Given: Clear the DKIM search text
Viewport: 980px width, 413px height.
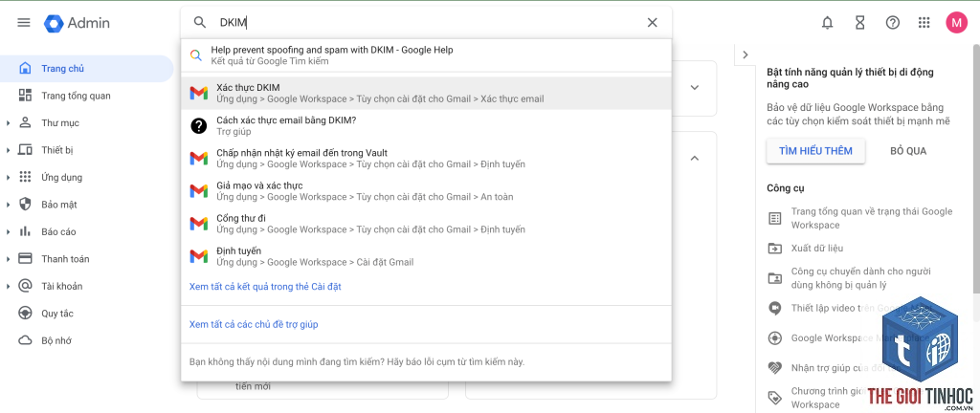Looking at the screenshot, I should click(652, 22).
